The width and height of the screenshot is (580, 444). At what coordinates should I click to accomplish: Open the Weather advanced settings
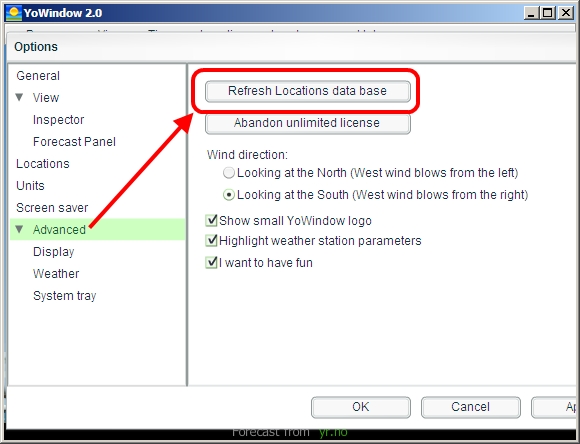[x=56, y=274]
